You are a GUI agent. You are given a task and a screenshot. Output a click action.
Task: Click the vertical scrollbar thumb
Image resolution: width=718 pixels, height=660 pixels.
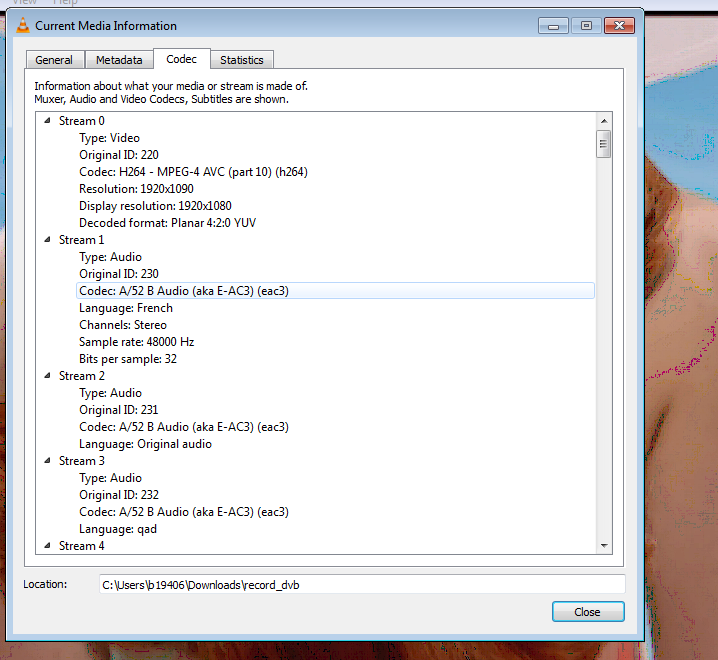click(x=604, y=144)
